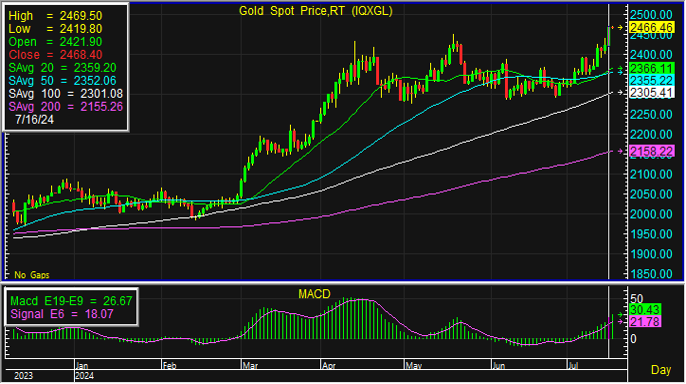Screen dimensions: 686x384
Task: Select the Open = 2421.90 value
Action: pos(55,42)
